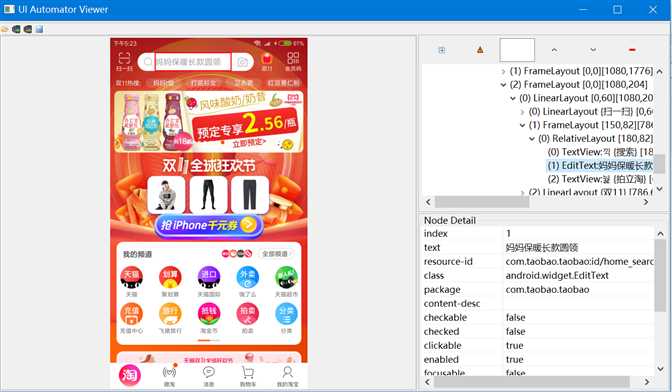The image size is (672, 392).
Task: Tap the 我的淘宝 profile tab
Action: 287,376
